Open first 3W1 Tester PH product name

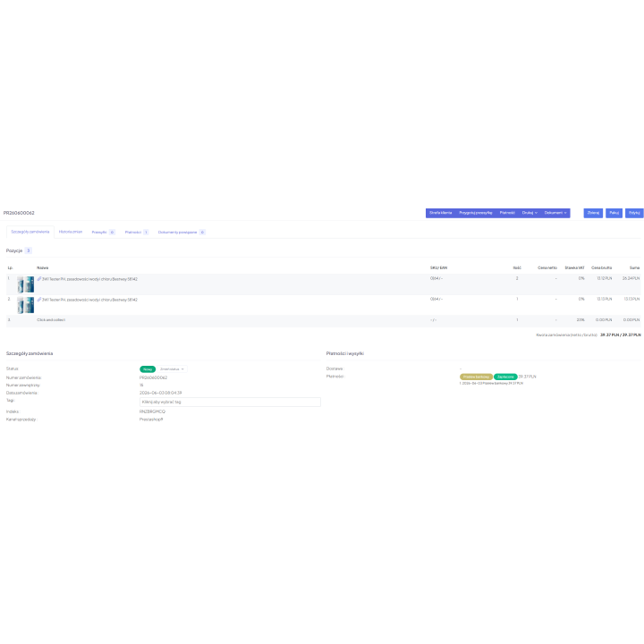(89, 279)
